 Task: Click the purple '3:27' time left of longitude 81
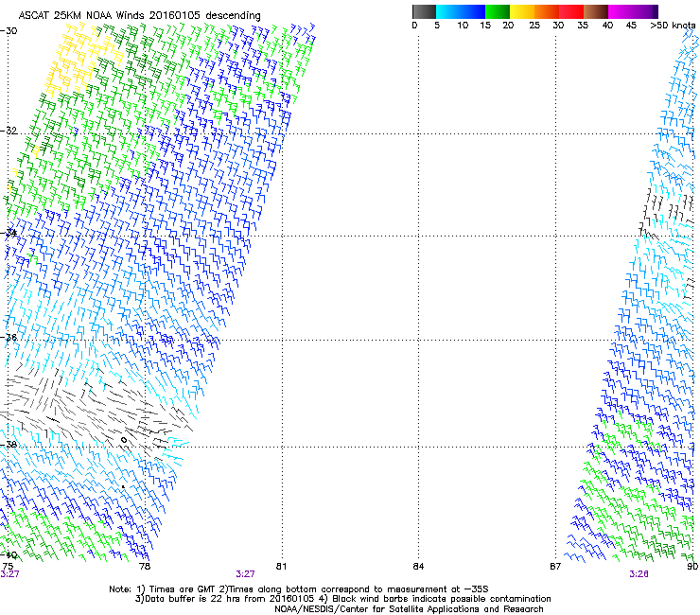click(246, 574)
